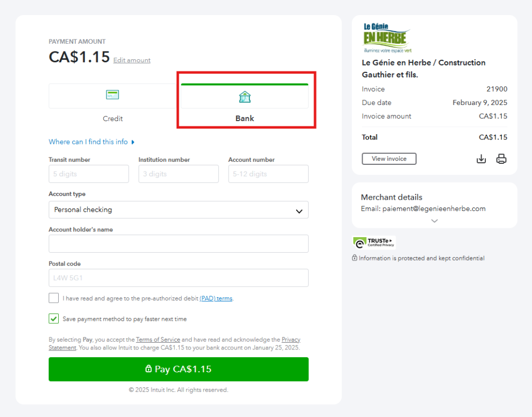Open the Terms of Service link
This screenshot has height=417, width=532.
(x=158, y=340)
